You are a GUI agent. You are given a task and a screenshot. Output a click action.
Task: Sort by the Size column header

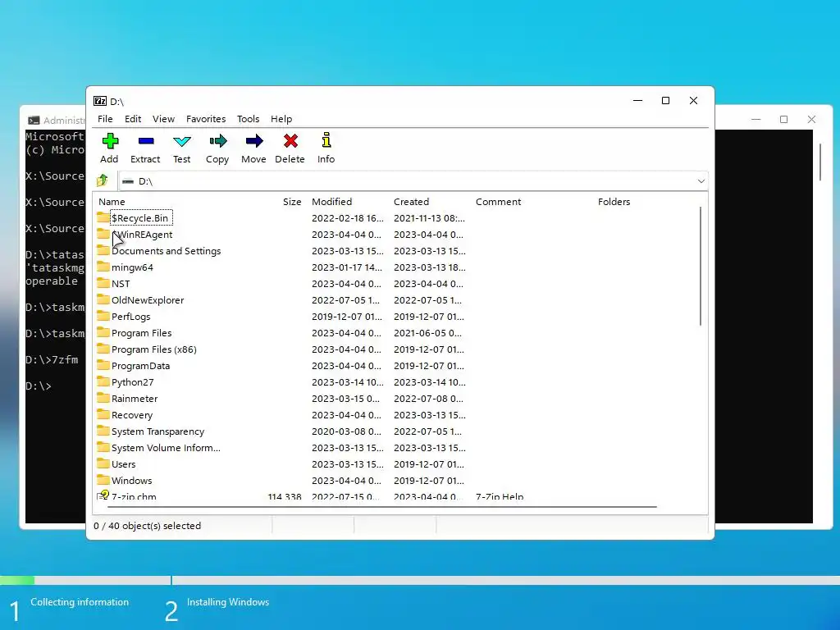point(292,202)
